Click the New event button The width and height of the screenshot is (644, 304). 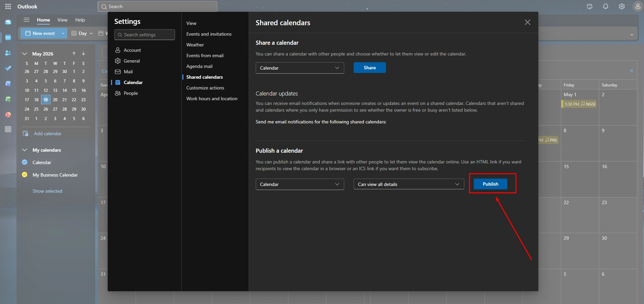coord(40,33)
